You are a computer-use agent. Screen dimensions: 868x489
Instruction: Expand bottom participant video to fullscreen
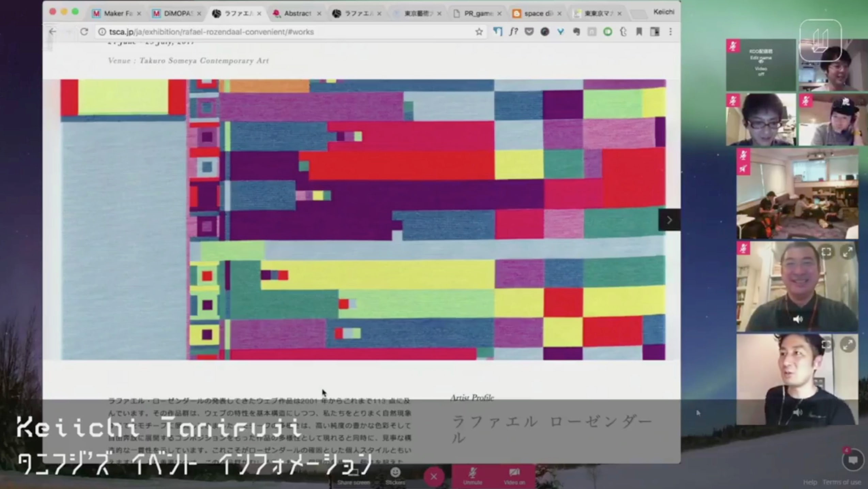(x=848, y=344)
